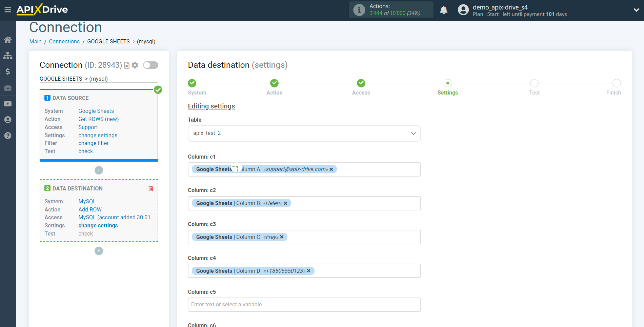
Task: Open the Table dropdown apix_test_2
Action: (x=304, y=133)
